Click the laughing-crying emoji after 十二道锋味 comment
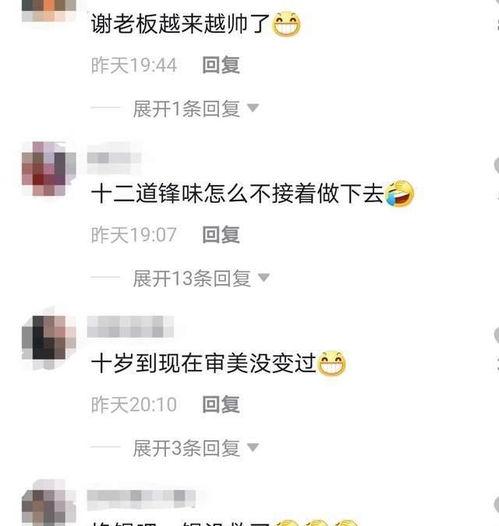 (x=400, y=194)
